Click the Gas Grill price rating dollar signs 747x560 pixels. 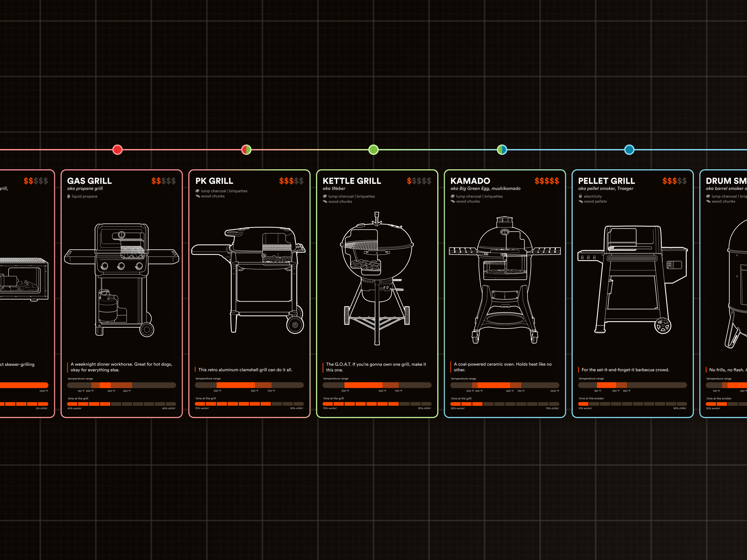coord(163,181)
